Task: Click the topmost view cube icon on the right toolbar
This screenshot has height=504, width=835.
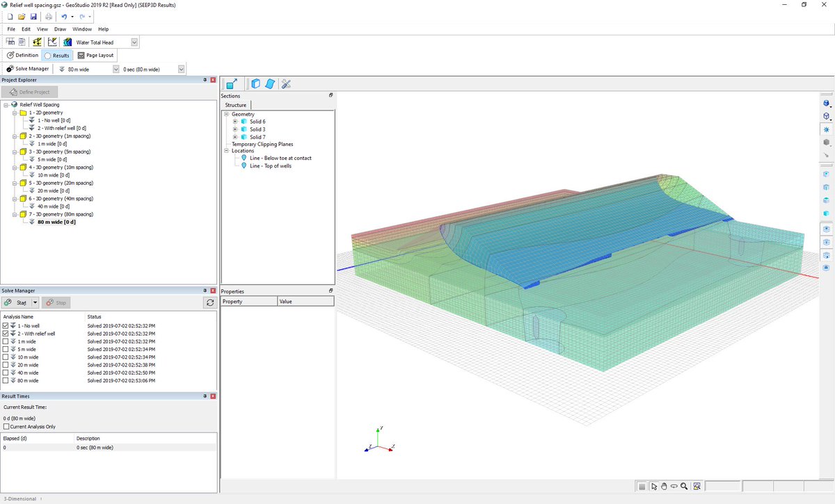Action: coord(827,103)
